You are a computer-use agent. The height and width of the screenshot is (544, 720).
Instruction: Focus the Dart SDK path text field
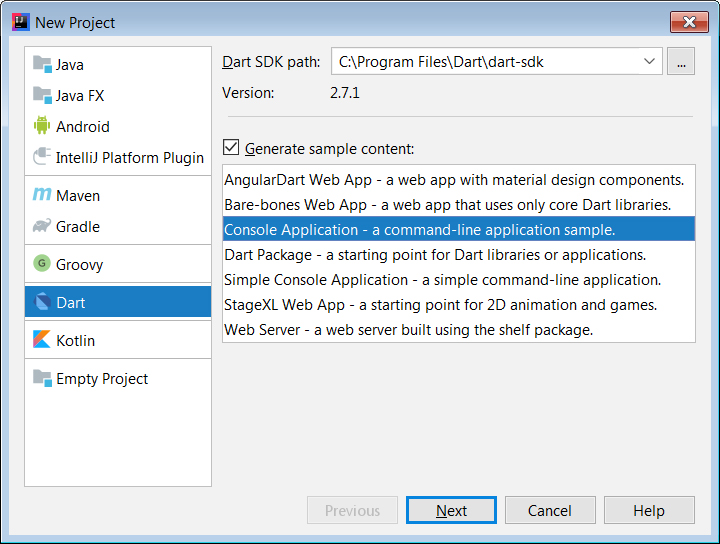coord(487,61)
